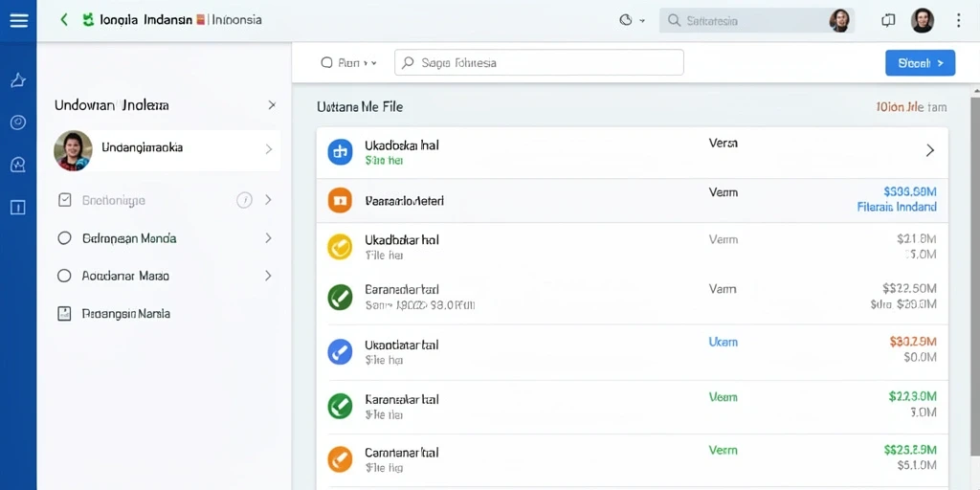Expand the Aun dropdown next to search
Viewport: 980px width, 490px height.
pyautogui.click(x=348, y=62)
